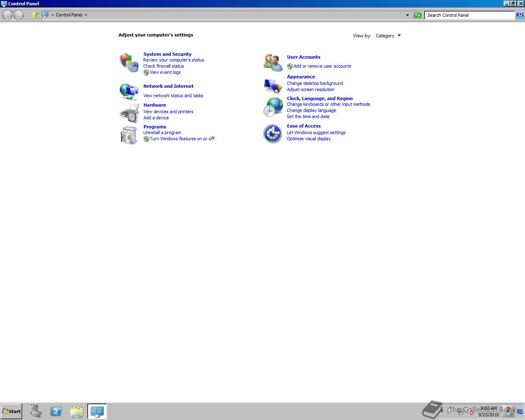525x420 pixels.
Task: Open the Programs category link
Action: pyautogui.click(x=155, y=127)
